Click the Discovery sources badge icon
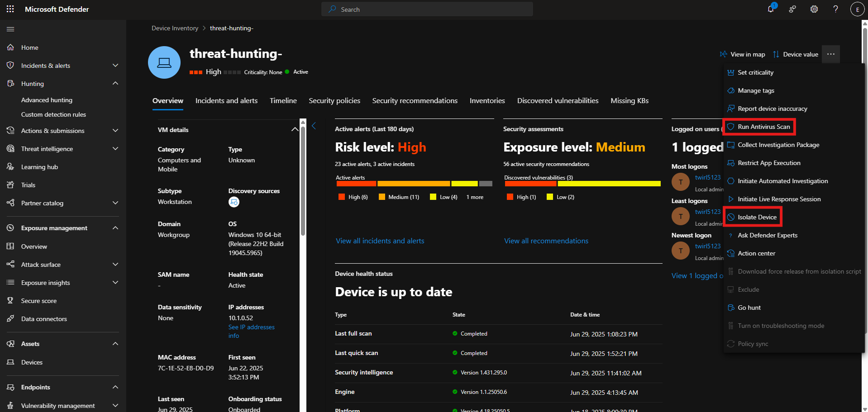868x412 pixels. tap(234, 202)
